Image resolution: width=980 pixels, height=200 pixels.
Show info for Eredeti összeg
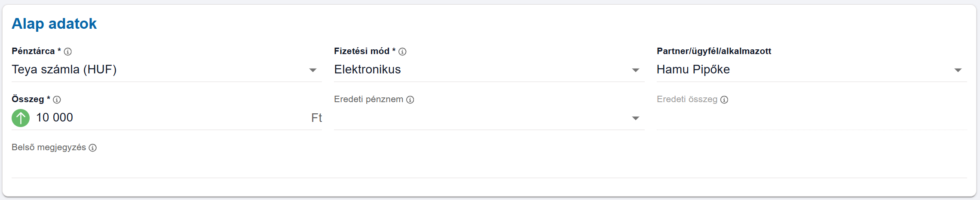[x=724, y=100]
